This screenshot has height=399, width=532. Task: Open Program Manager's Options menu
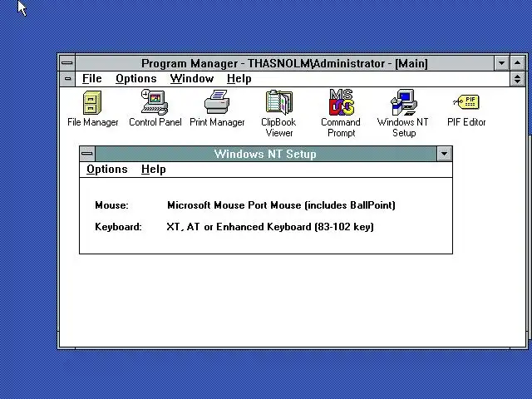pyautogui.click(x=136, y=79)
